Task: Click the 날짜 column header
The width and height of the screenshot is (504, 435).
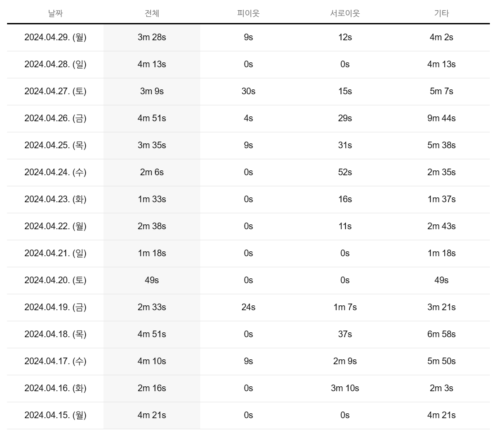Action: [x=55, y=13]
